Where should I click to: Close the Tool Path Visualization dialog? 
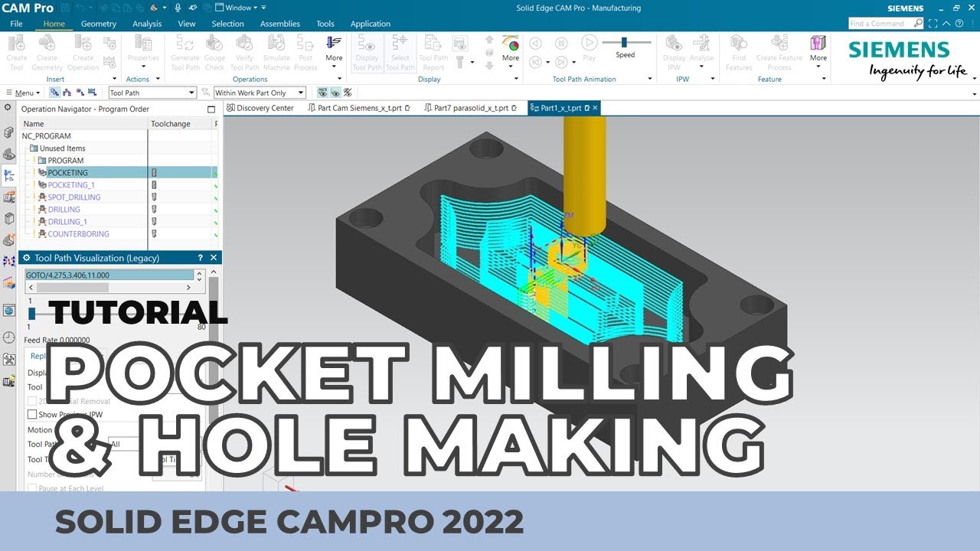pyautogui.click(x=214, y=258)
